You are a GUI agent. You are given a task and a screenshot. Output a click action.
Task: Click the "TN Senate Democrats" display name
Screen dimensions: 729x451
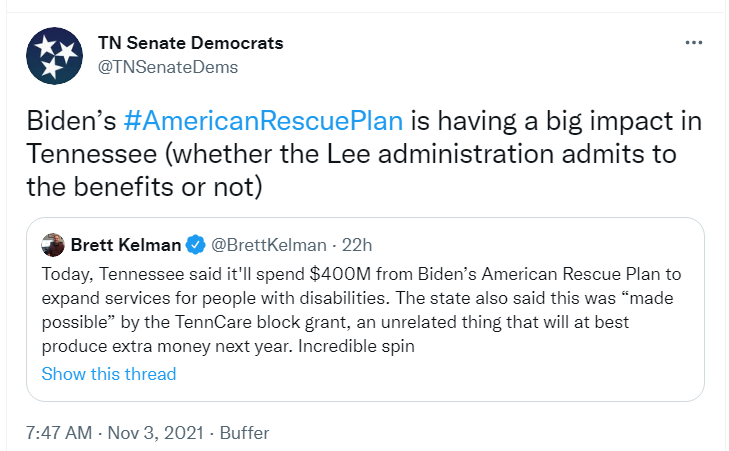click(x=190, y=43)
